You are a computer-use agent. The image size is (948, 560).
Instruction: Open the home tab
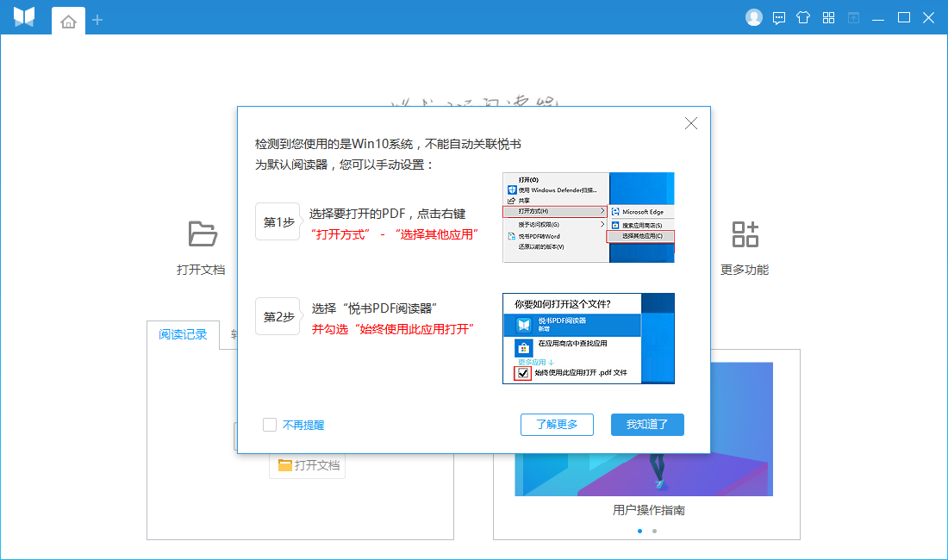(68, 22)
